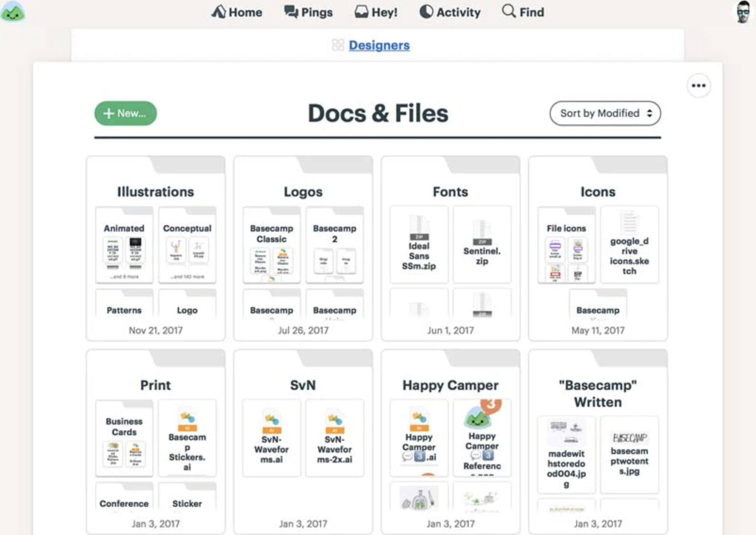Open the Designers project link
This screenshot has height=535, width=756.
coord(379,45)
